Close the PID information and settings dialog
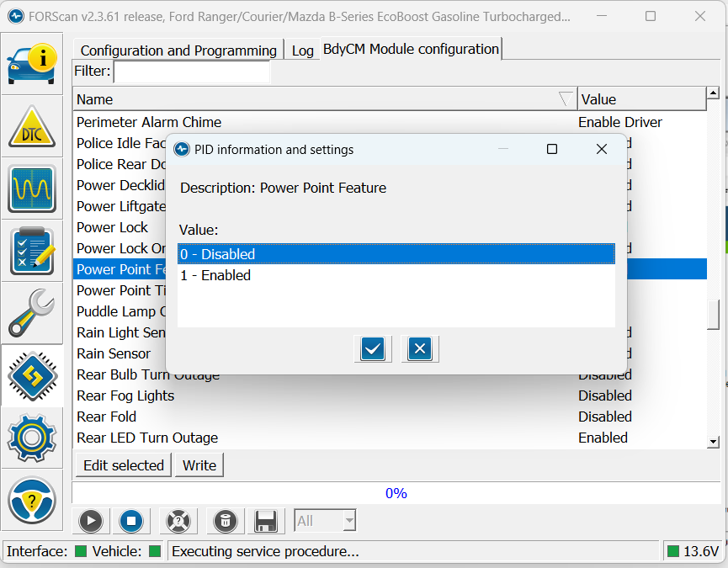 (602, 149)
